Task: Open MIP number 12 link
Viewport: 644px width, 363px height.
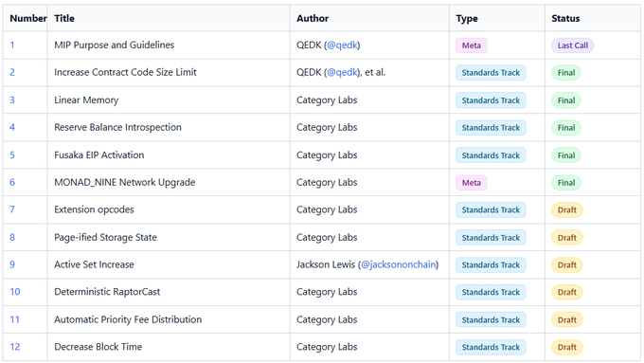Action: click(x=15, y=347)
